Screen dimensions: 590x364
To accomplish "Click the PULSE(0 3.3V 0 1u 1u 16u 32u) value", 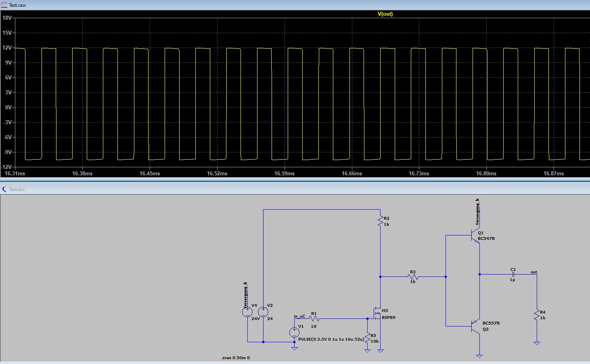I will [x=331, y=339].
